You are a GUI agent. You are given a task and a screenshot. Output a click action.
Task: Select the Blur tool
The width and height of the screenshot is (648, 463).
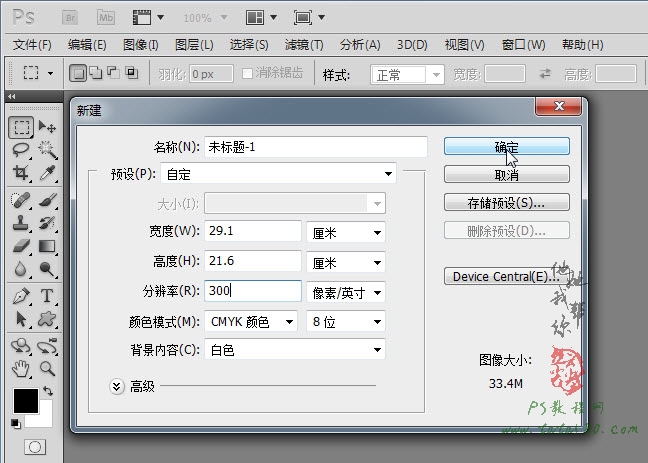21,269
